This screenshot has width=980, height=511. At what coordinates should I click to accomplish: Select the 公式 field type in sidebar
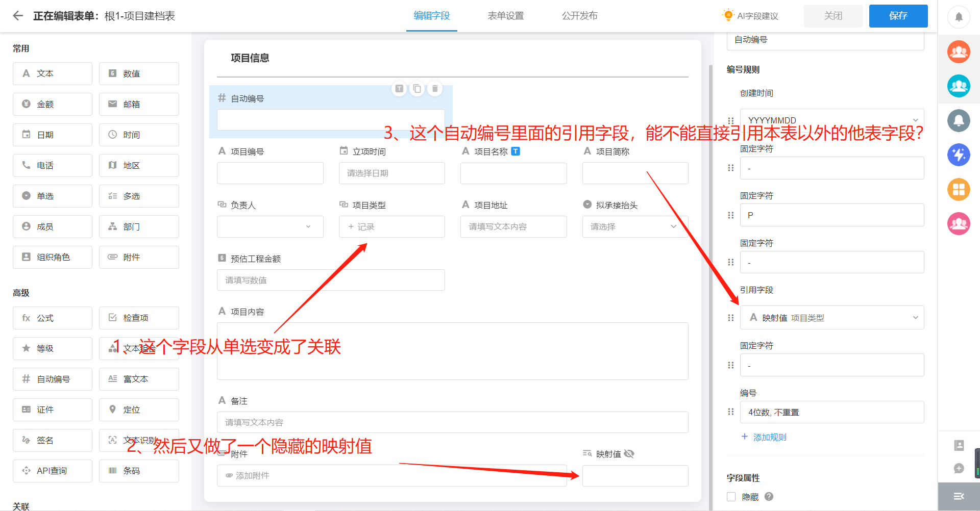(52, 318)
